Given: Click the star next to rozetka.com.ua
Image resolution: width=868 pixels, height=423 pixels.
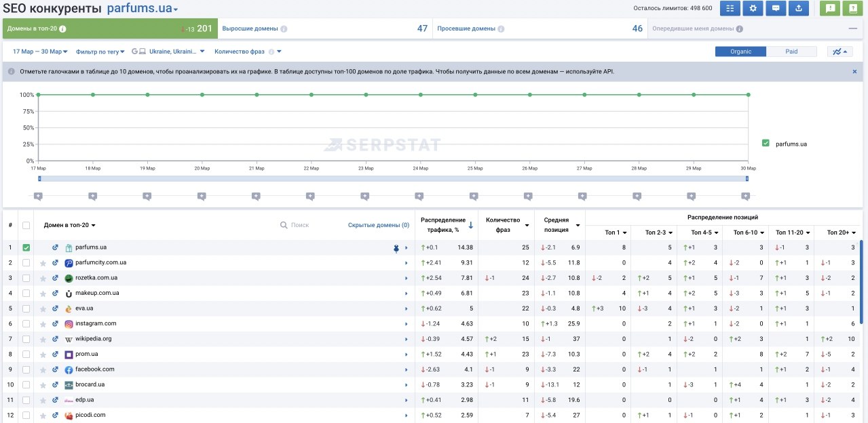Looking at the screenshot, I should pyautogui.click(x=43, y=278).
